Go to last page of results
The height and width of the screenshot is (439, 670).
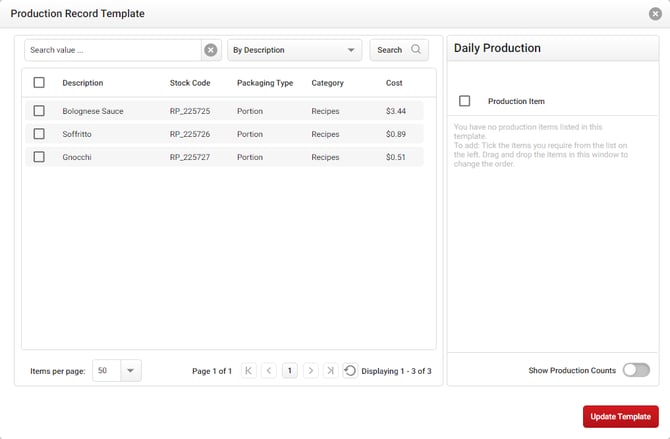[331, 371]
